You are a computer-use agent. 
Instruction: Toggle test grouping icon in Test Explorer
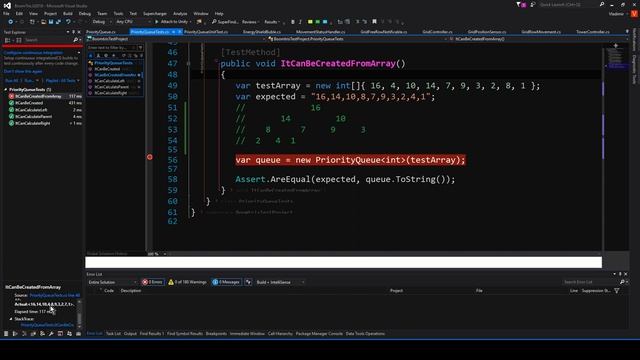tap(7, 40)
